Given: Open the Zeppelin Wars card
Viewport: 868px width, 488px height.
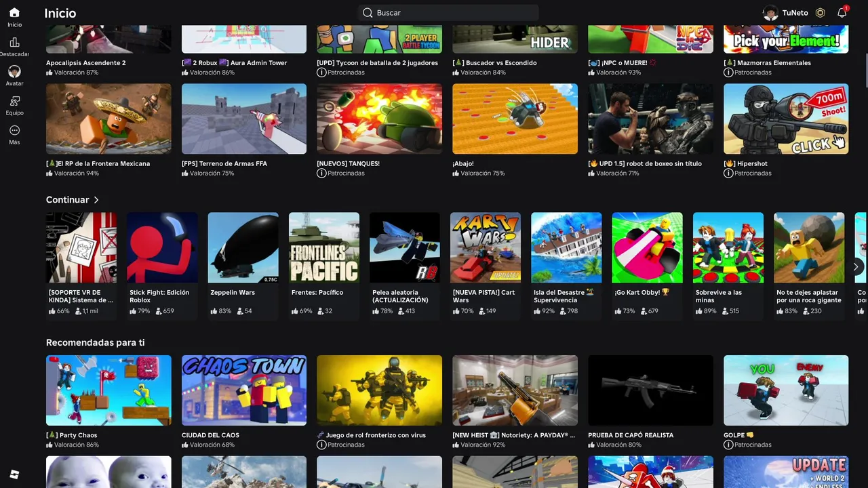Looking at the screenshot, I should (243, 265).
